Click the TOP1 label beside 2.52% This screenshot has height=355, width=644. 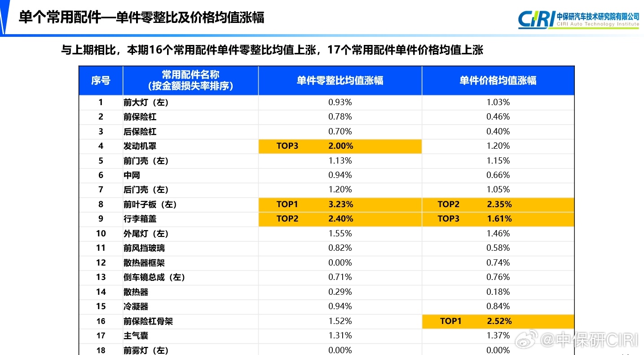[451, 321]
